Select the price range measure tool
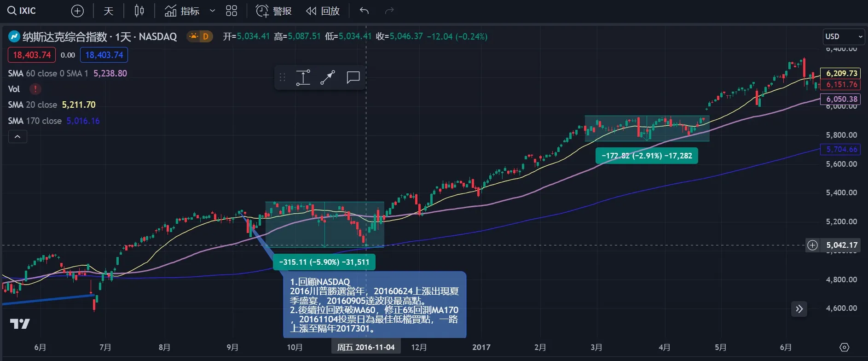 tap(303, 77)
